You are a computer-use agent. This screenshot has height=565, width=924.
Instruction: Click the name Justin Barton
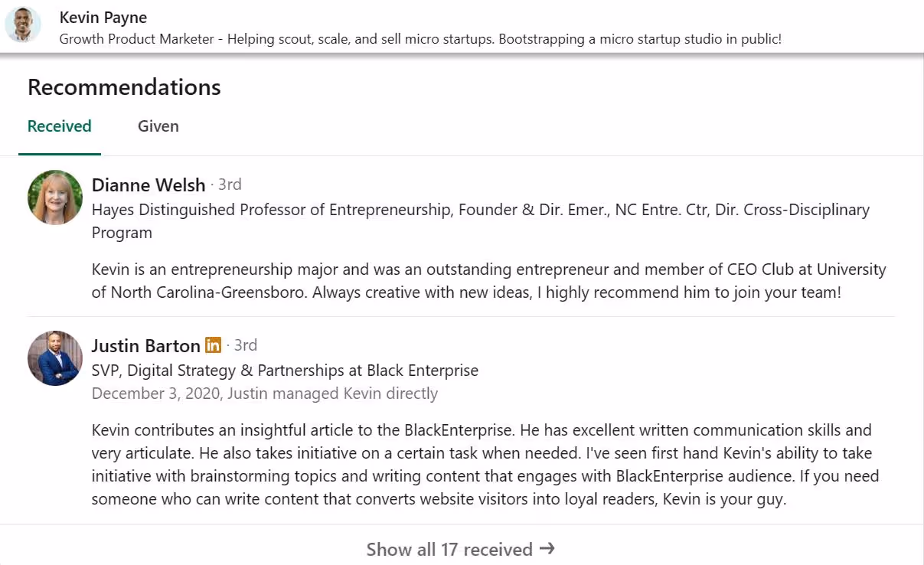[x=145, y=345]
